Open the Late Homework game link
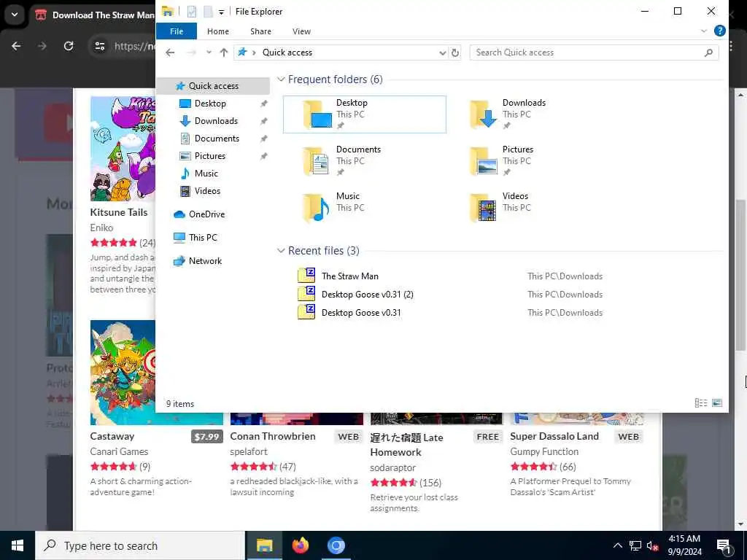 (x=406, y=445)
